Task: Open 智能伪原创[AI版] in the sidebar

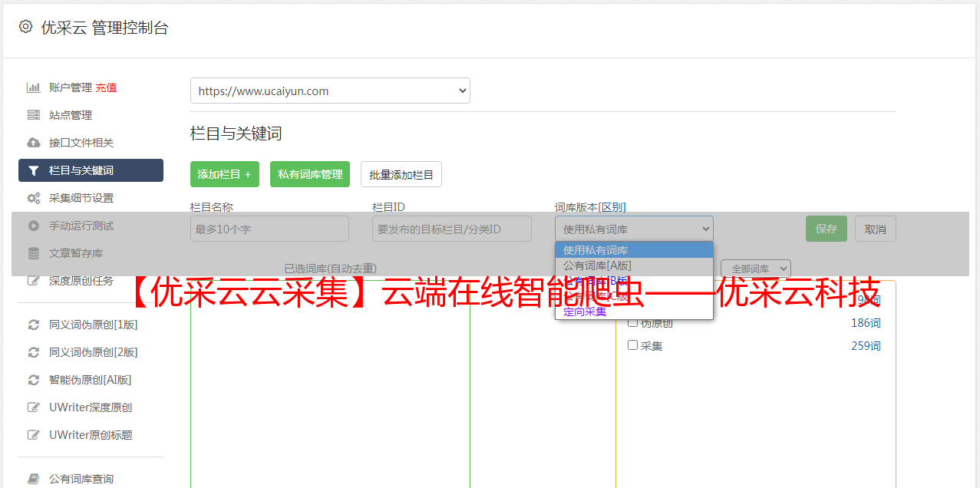Action: coord(91,380)
